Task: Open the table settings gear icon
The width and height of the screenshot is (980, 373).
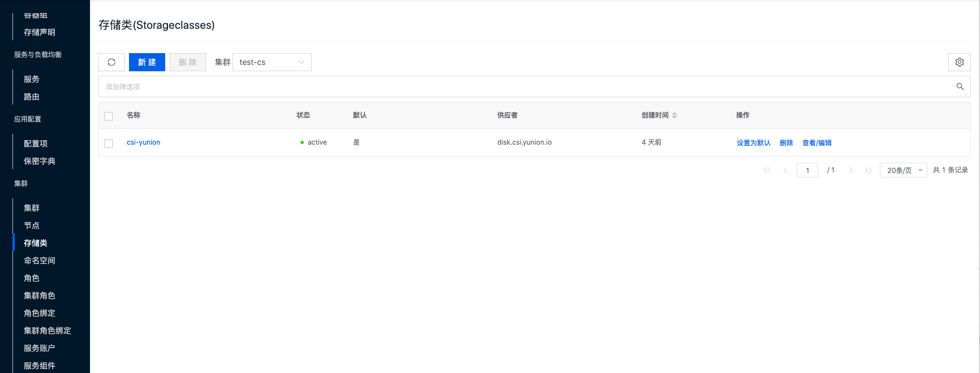Action: pyautogui.click(x=959, y=62)
